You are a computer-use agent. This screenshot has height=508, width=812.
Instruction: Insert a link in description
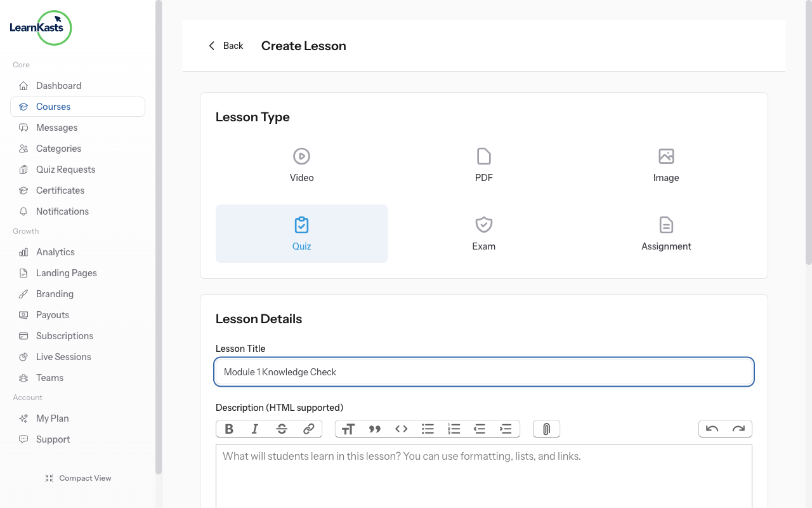[x=308, y=429]
